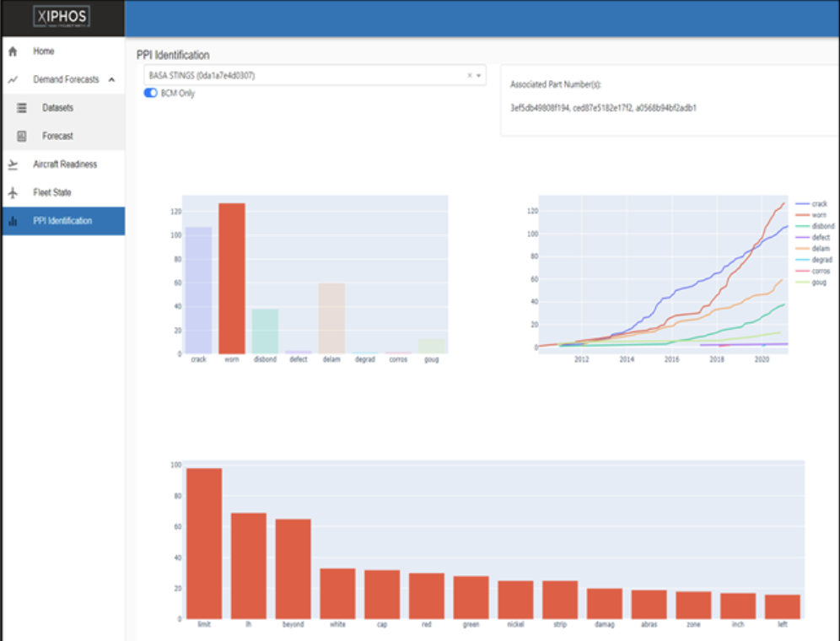This screenshot has width=840, height=641.
Task: Select the Fleet State airplane icon
Action: [x=12, y=191]
